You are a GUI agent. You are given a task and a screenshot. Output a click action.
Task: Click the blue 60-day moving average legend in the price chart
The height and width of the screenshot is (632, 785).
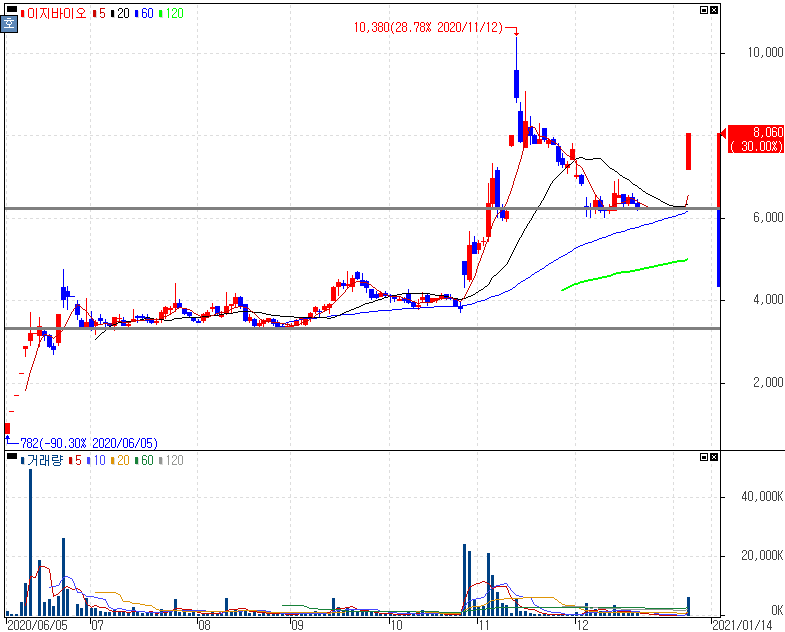click(x=145, y=14)
